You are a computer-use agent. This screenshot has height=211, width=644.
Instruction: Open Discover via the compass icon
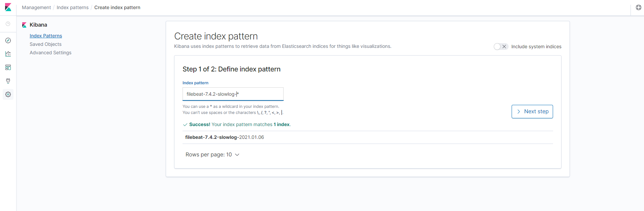pyautogui.click(x=8, y=40)
